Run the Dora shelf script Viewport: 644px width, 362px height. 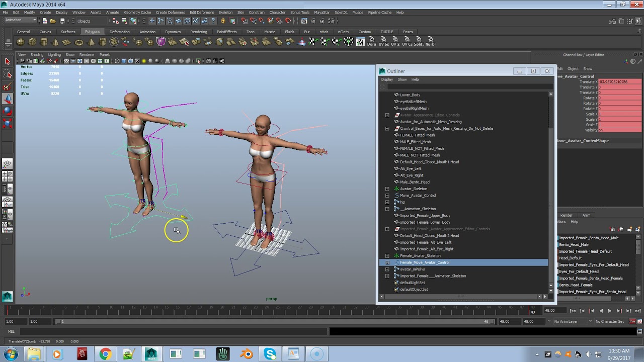coord(372,41)
